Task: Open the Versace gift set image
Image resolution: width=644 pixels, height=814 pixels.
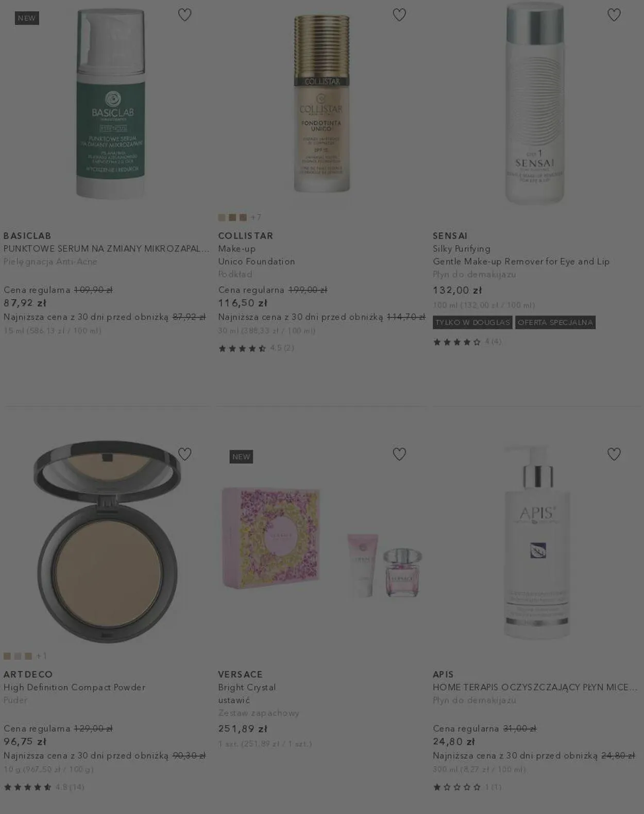Action: (x=322, y=544)
